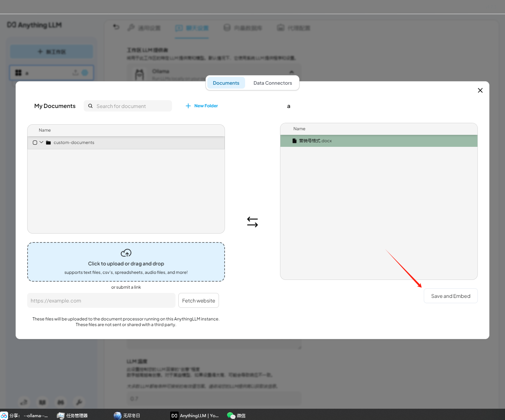The image size is (505, 420).
Task: Click the plus icon beside New Folder
Action: click(188, 106)
